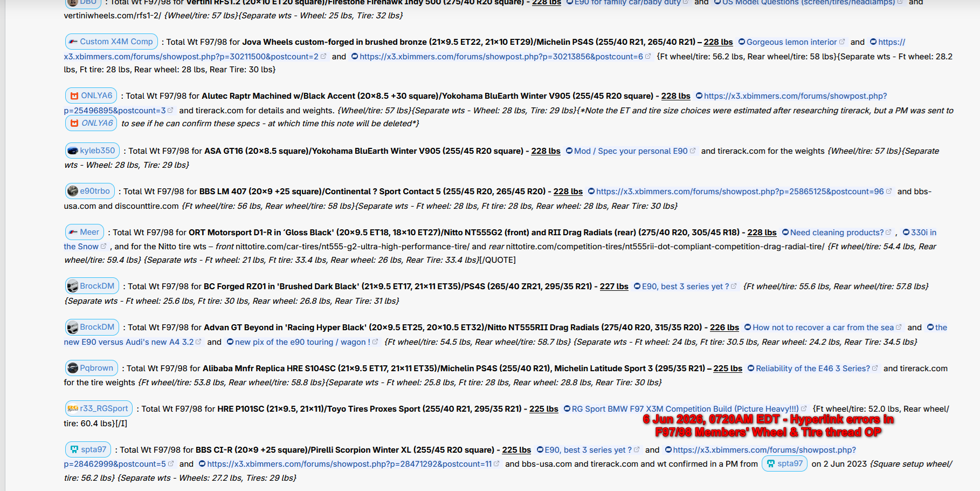Click "225 lbs" in the HRE P101SC entry
980x491 pixels.
tap(544, 409)
